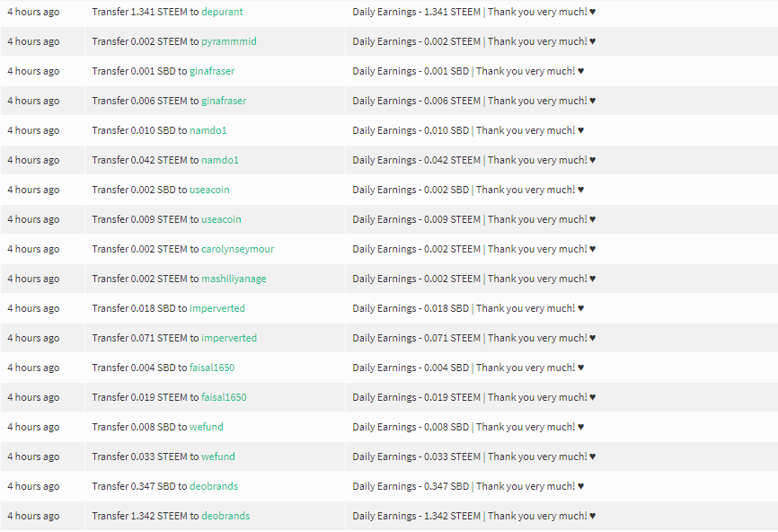
Task: Click '4 hours ago' timestamp in carolynseymour row
Action: click(33, 249)
